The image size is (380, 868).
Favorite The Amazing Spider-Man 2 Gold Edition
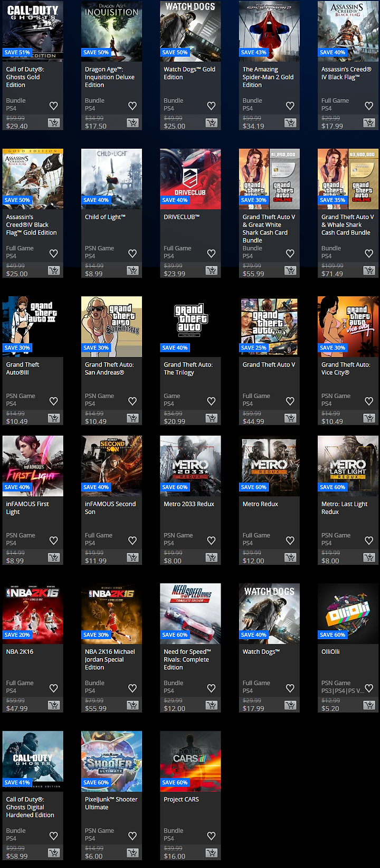pyautogui.click(x=290, y=106)
